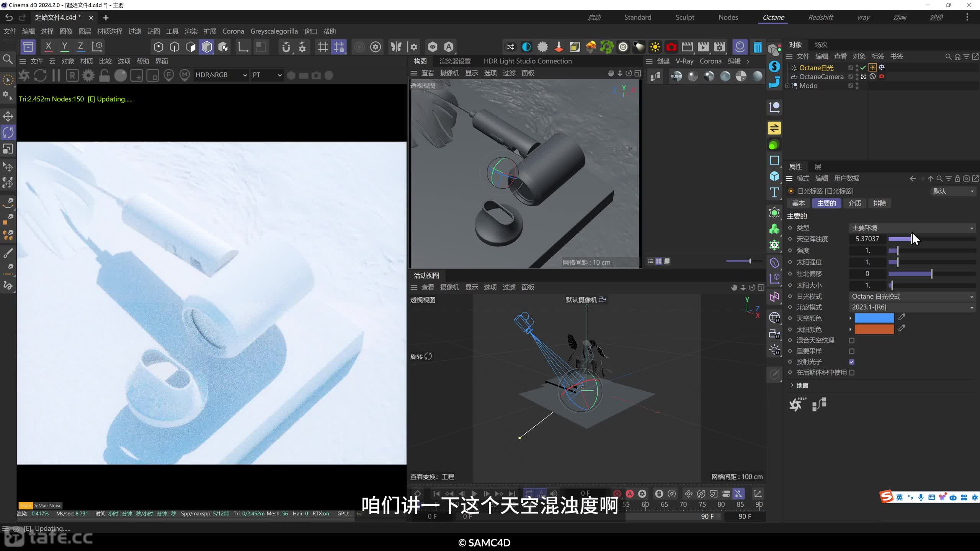Toggle X axis lock icon

point(48,47)
